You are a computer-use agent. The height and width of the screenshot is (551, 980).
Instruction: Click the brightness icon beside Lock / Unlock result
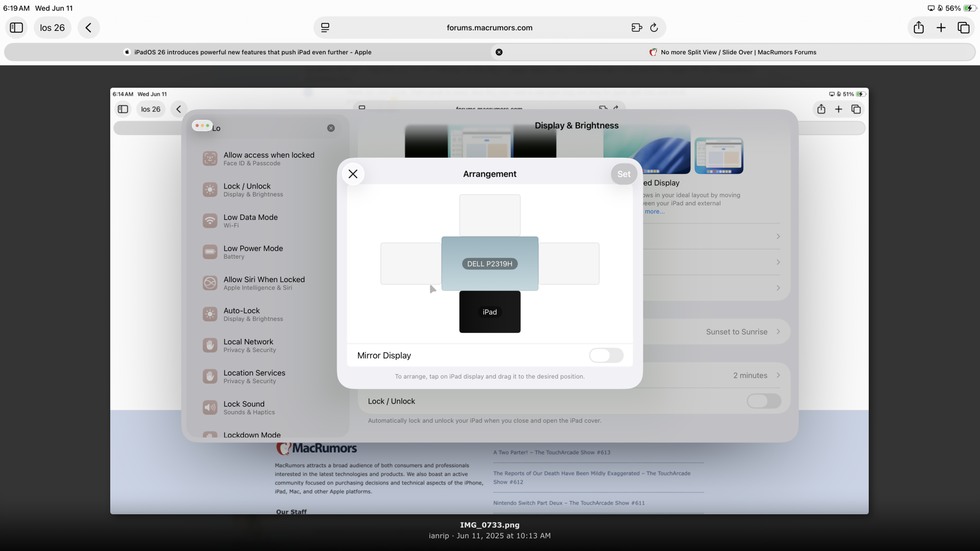tap(210, 190)
